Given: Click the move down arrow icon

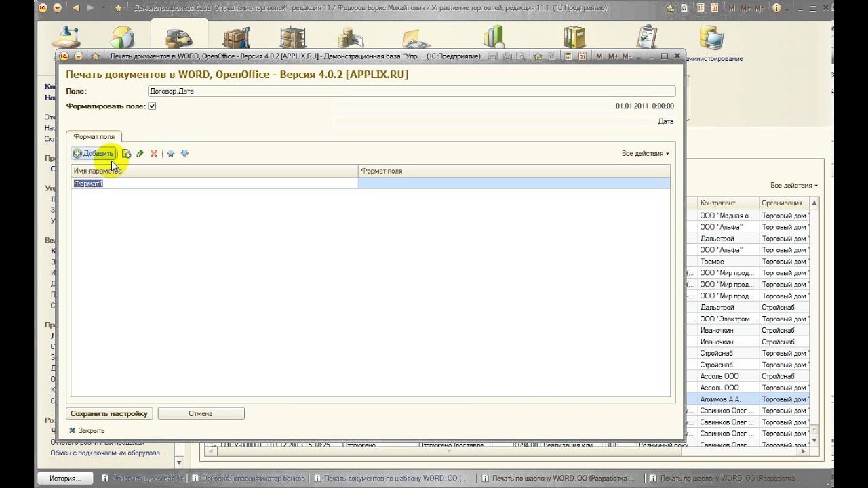Looking at the screenshot, I should click(x=184, y=154).
